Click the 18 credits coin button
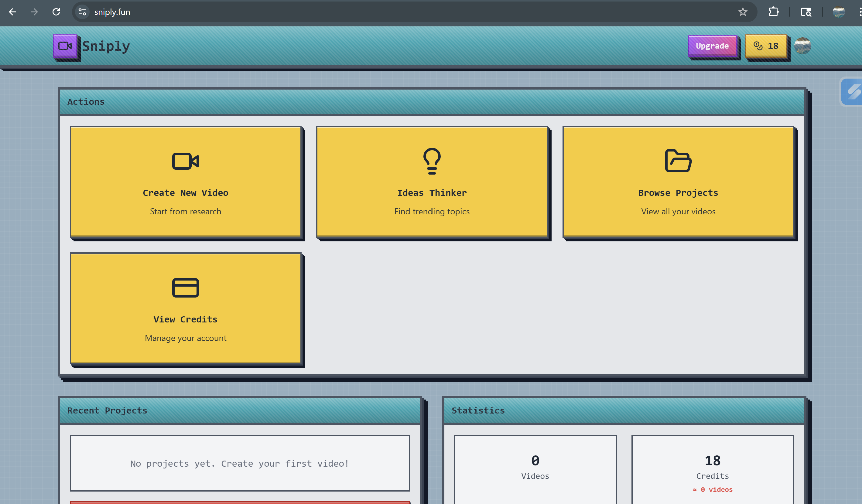 [766, 46]
